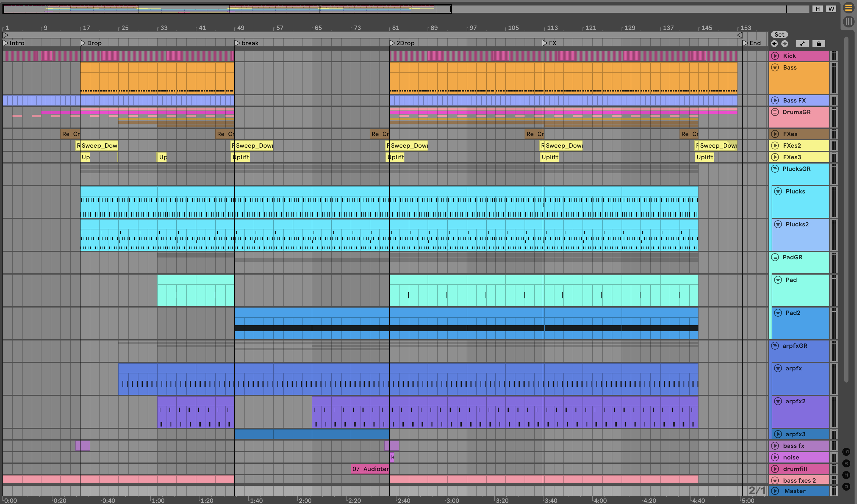Screen dimensions: 857x504
Task: Jump to the next locator with the right arrow
Action: coord(784,44)
